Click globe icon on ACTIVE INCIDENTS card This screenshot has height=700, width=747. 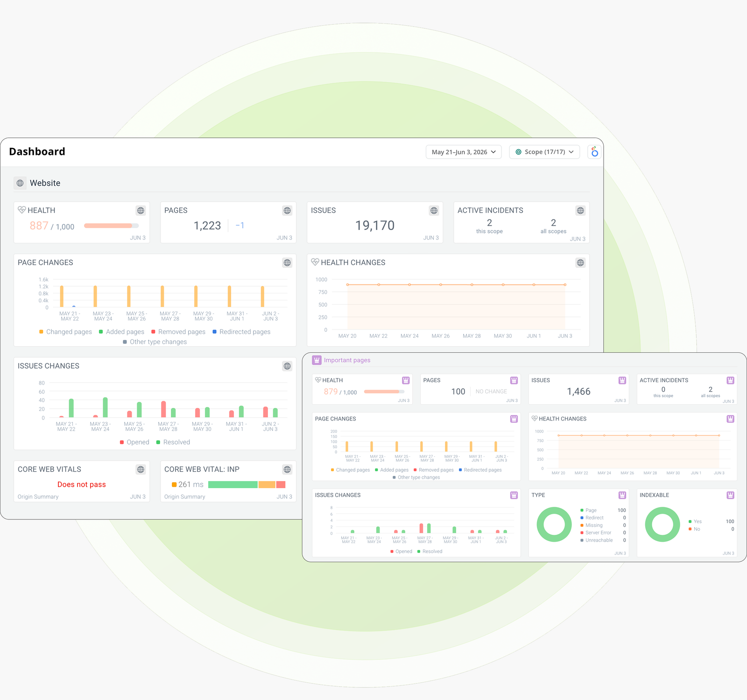pos(580,210)
